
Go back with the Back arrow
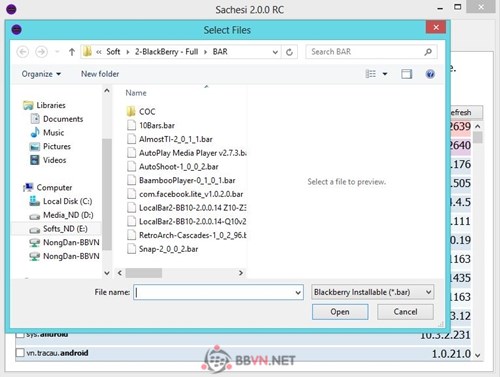click(x=23, y=52)
